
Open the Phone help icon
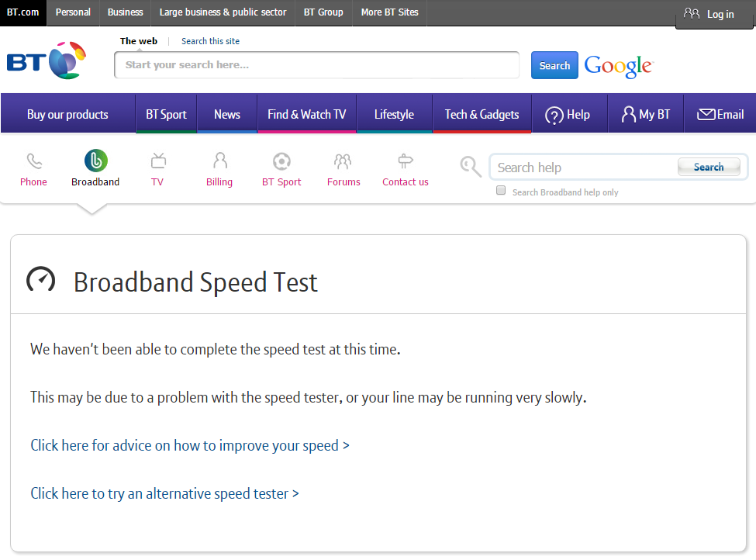coord(34,161)
